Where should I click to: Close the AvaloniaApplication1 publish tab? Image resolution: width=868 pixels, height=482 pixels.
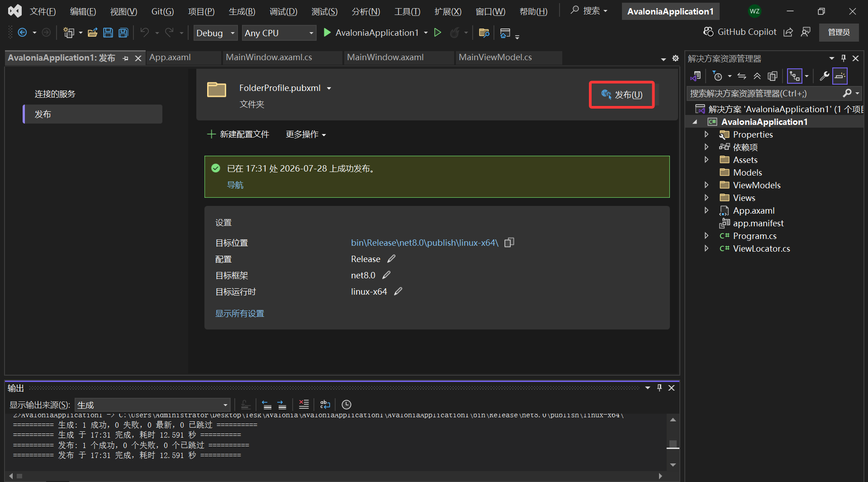click(x=138, y=58)
